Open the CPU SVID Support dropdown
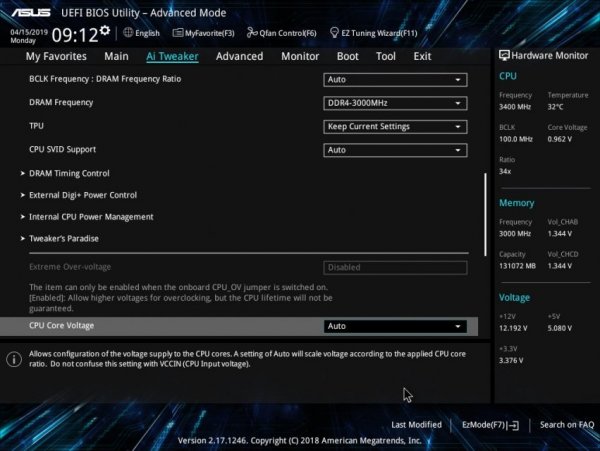Screen dimensions: 600x451 [395, 150]
